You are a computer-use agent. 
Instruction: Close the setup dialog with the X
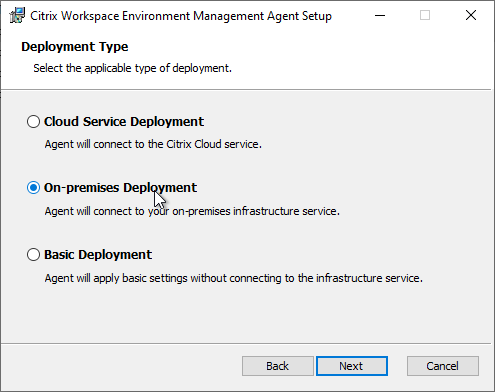pos(471,15)
